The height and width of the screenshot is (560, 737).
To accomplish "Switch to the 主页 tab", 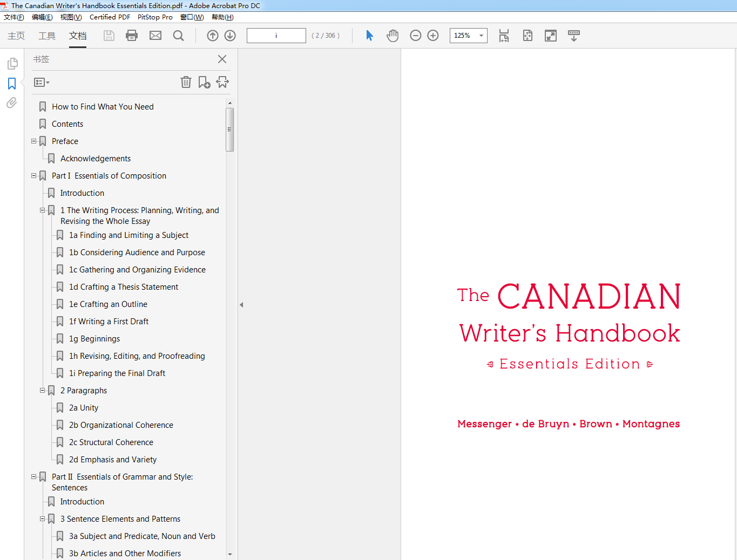I will (16, 36).
